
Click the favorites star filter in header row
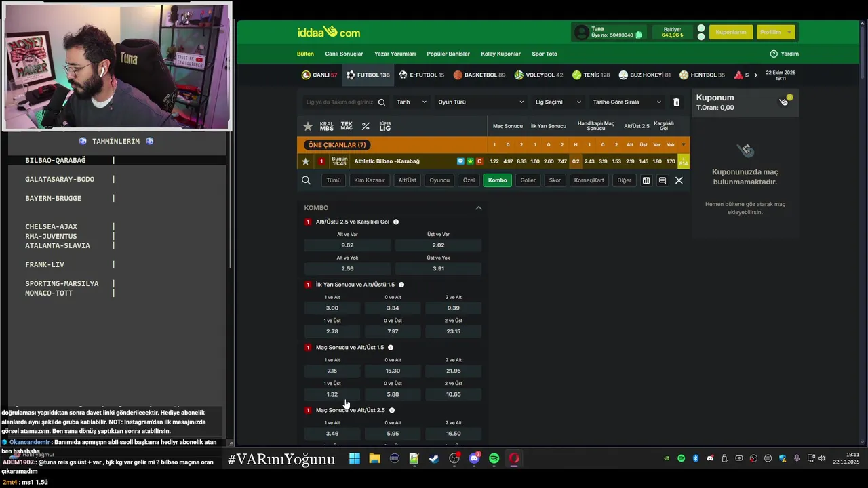pyautogui.click(x=308, y=126)
